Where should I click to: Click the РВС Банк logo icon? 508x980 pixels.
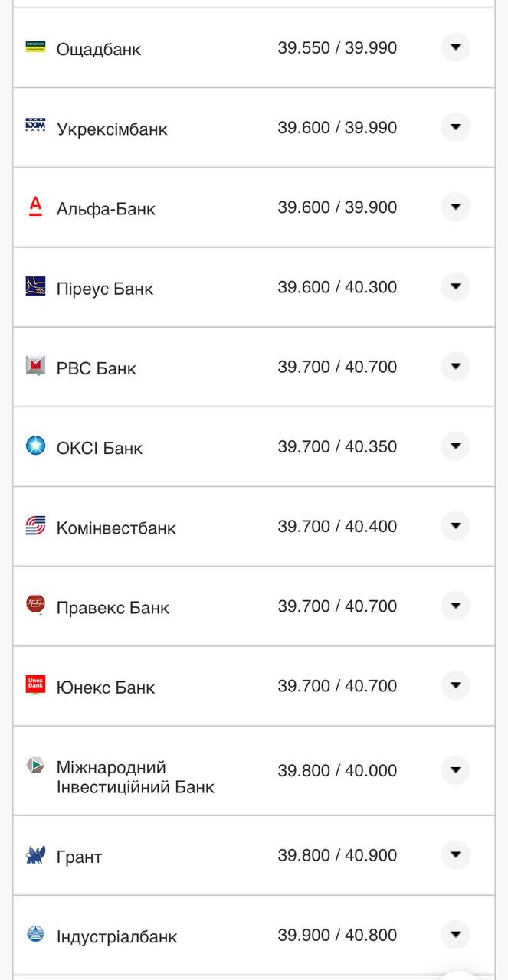point(35,366)
